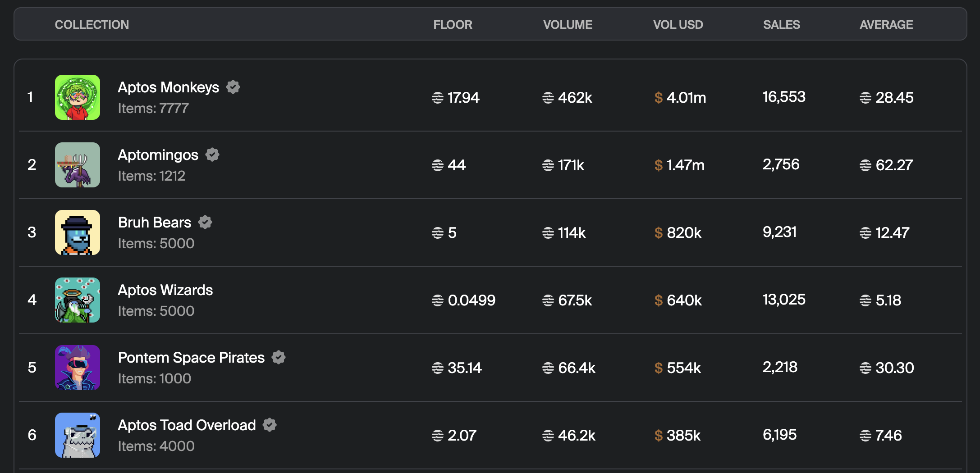Click sales value 13,025
The width and height of the screenshot is (980, 473).
pyautogui.click(x=784, y=300)
